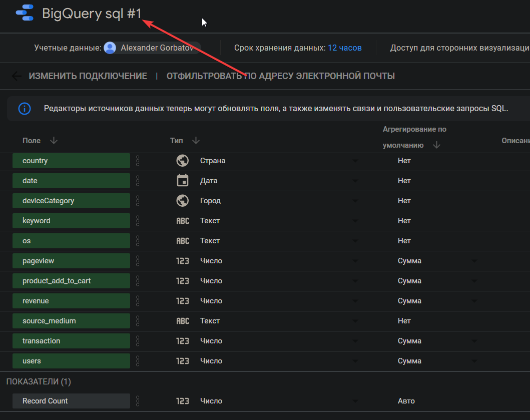Viewport: 530px width, 420px height.
Task: Click calendar type icon in date row
Action: 183,181
